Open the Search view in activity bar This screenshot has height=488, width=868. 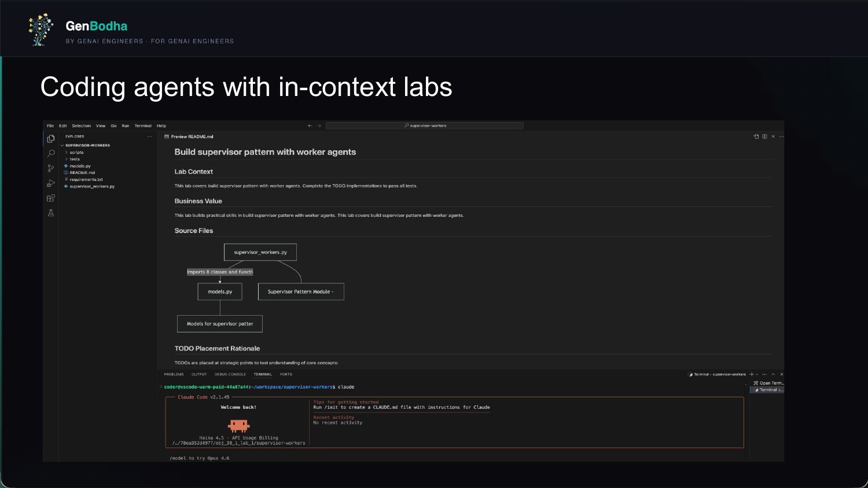[x=51, y=153]
